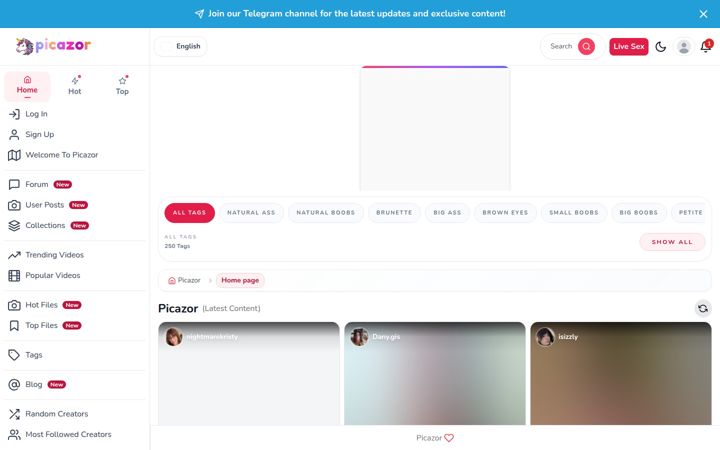Click the Picazor breadcrumb home link
This screenshot has height=450, width=720.
coord(184,280)
